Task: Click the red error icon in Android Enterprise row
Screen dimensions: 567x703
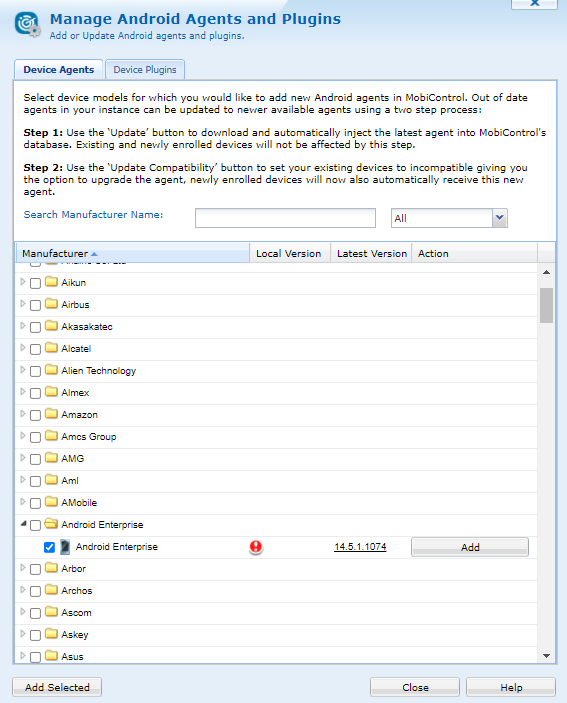Action: [x=256, y=547]
